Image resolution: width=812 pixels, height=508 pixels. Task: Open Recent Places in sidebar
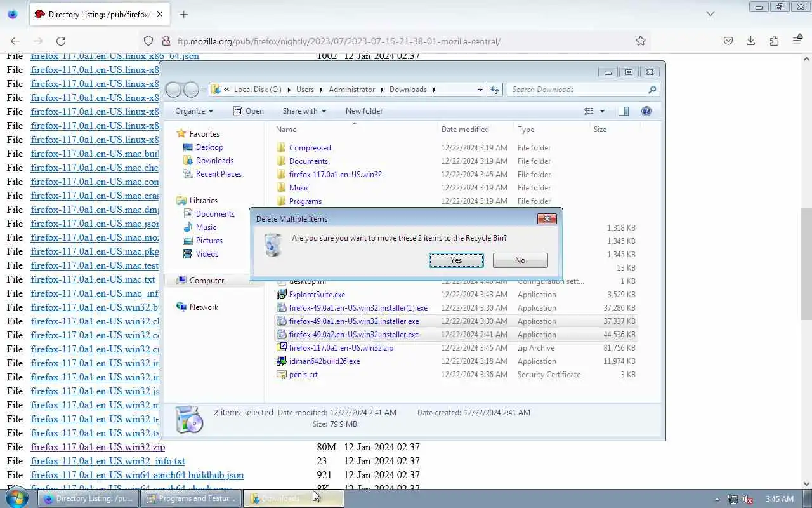coord(218,174)
